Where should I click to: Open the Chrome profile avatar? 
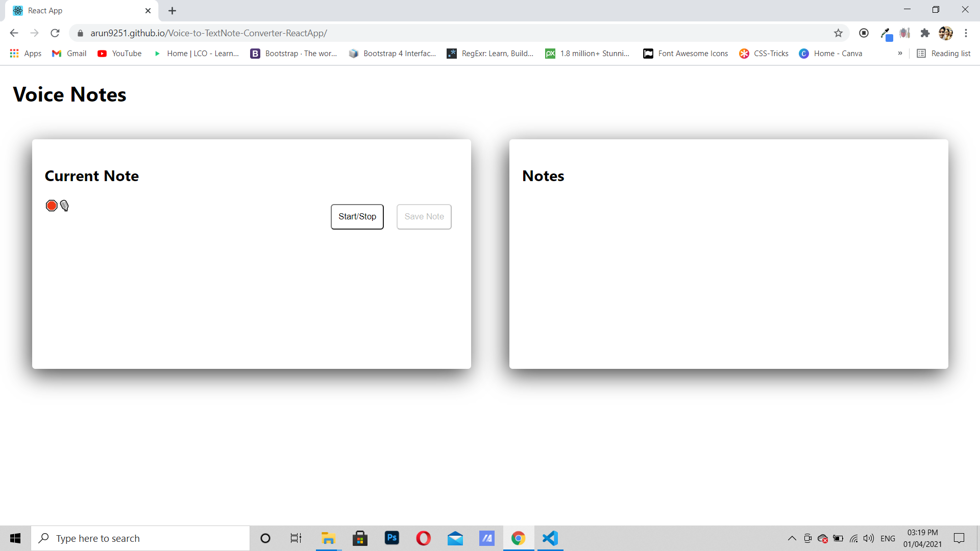pos(946,33)
